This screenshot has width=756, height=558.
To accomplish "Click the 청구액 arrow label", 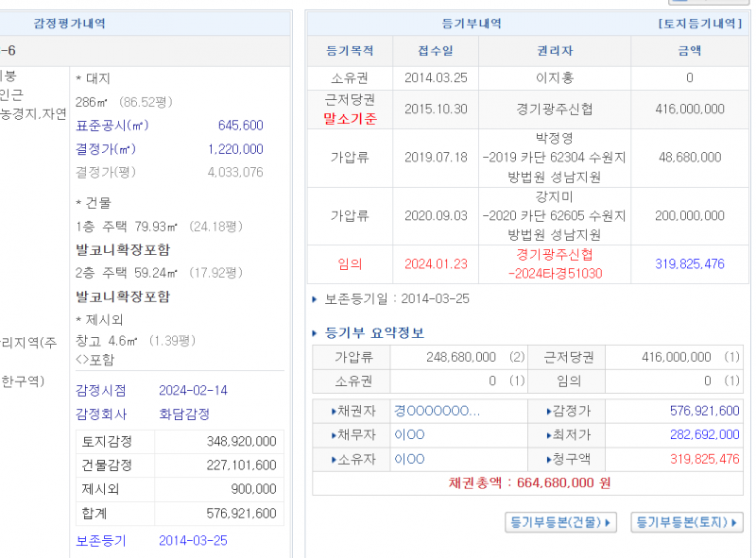I will (x=568, y=460).
